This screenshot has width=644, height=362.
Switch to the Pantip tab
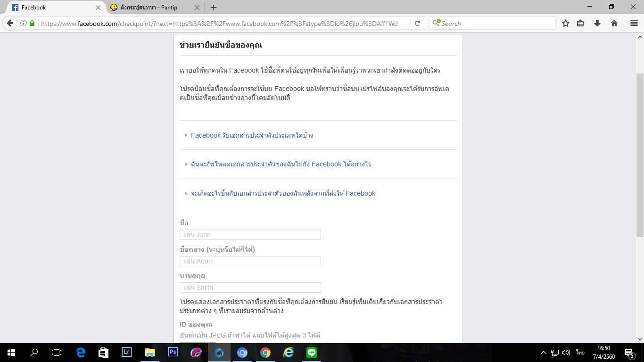coord(155,8)
